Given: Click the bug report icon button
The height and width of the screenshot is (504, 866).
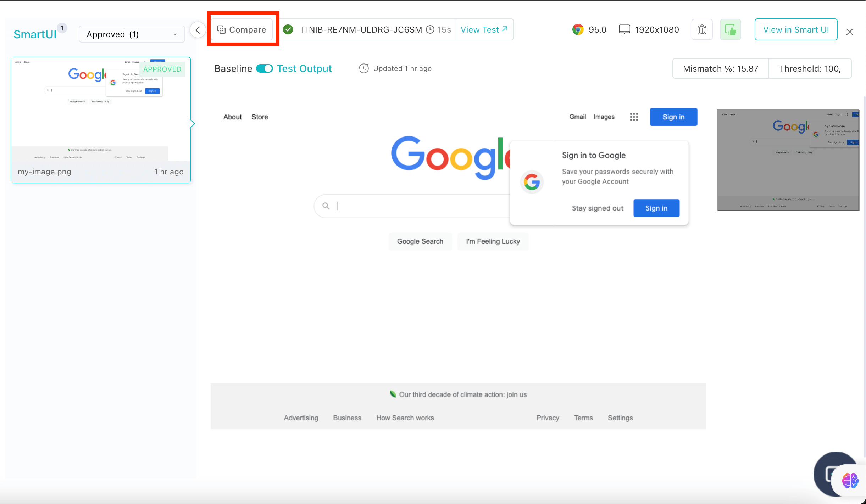Looking at the screenshot, I should (702, 30).
